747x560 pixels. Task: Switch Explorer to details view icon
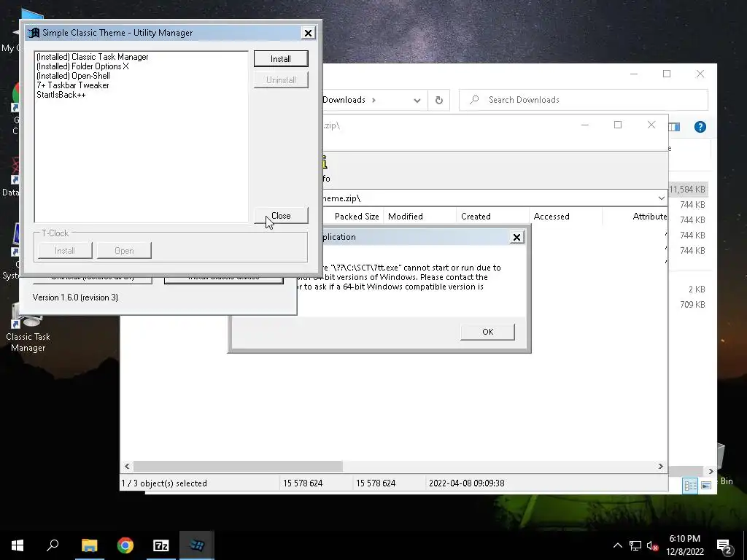pos(690,485)
